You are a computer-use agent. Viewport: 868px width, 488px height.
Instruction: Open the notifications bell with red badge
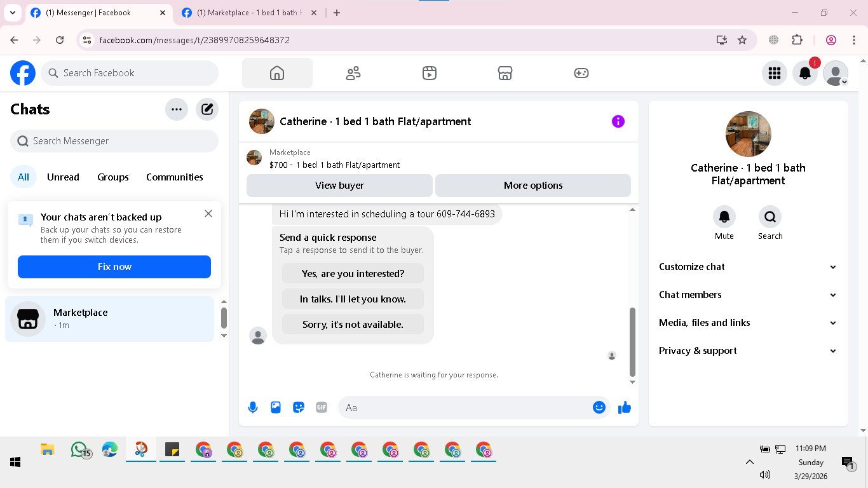805,73
